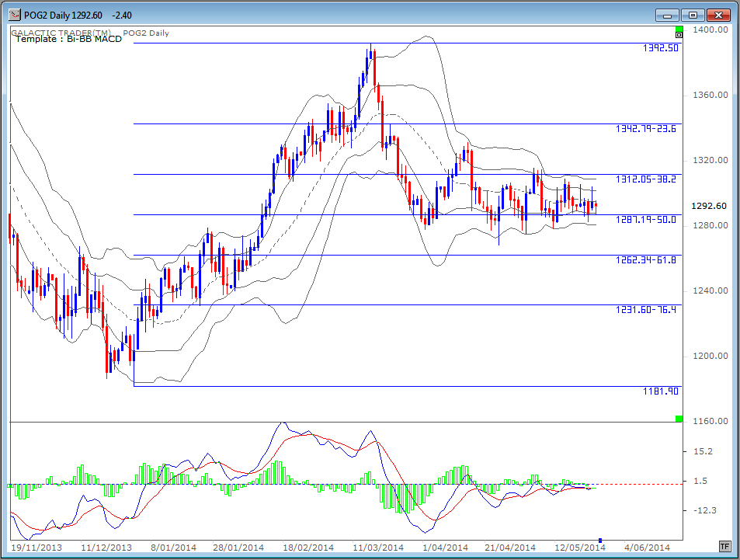The image size is (740, 560).
Task: Click the 12/05/2014 date label
Action: (x=580, y=548)
